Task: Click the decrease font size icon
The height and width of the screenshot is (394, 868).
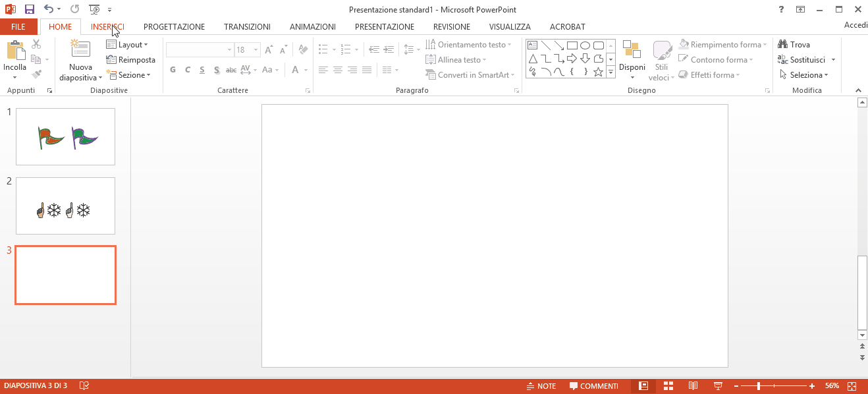Action: tap(283, 49)
